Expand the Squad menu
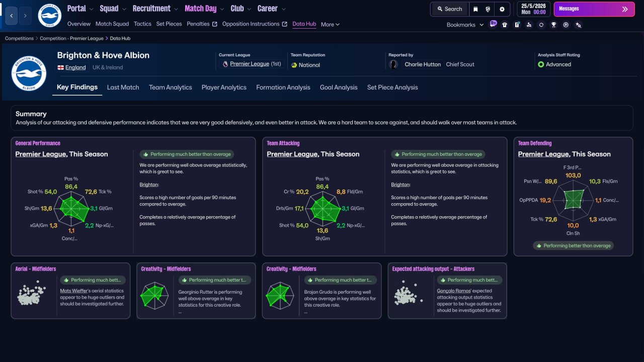This screenshot has width=644, height=362. (x=113, y=9)
